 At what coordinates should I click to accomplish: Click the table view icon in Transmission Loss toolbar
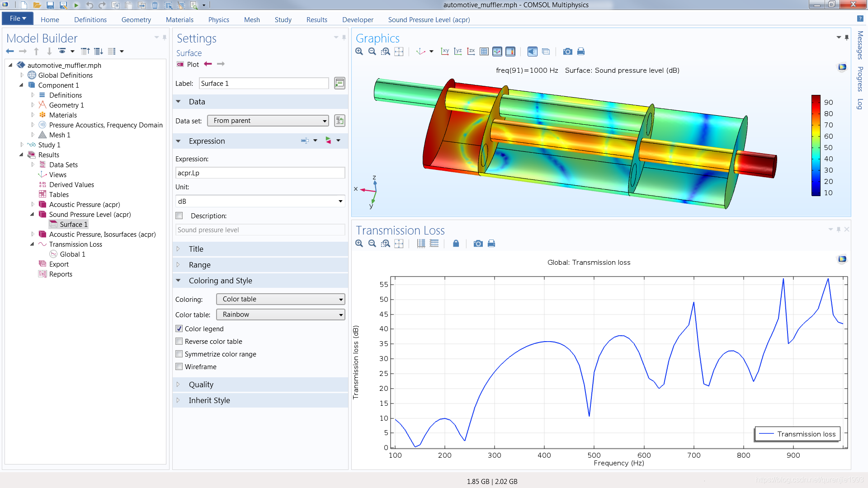(x=434, y=243)
